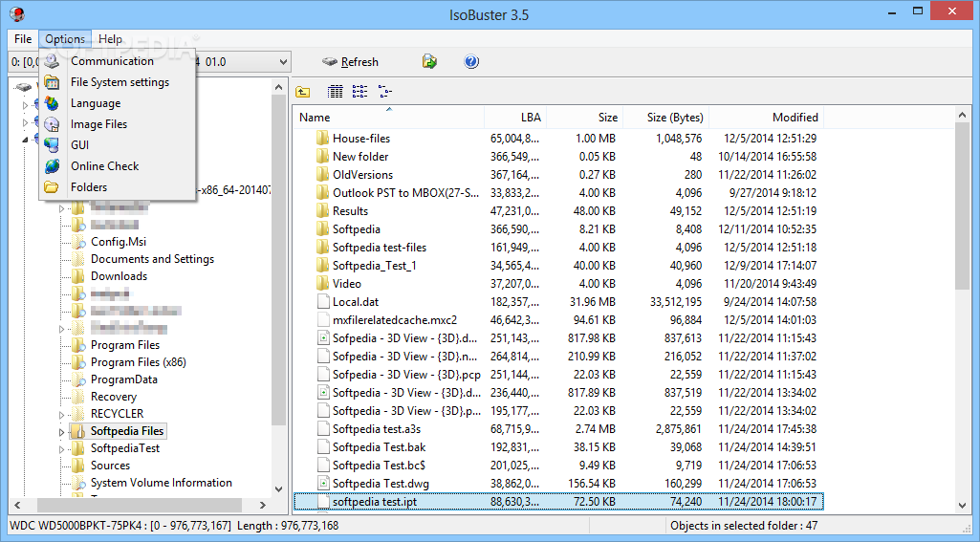Select Config.Msi in folder tree
Screen dimensions: 980x542
(x=119, y=241)
